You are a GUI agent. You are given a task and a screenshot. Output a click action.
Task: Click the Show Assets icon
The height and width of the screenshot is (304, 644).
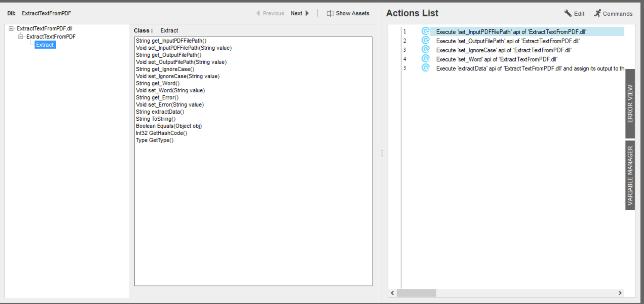point(330,13)
